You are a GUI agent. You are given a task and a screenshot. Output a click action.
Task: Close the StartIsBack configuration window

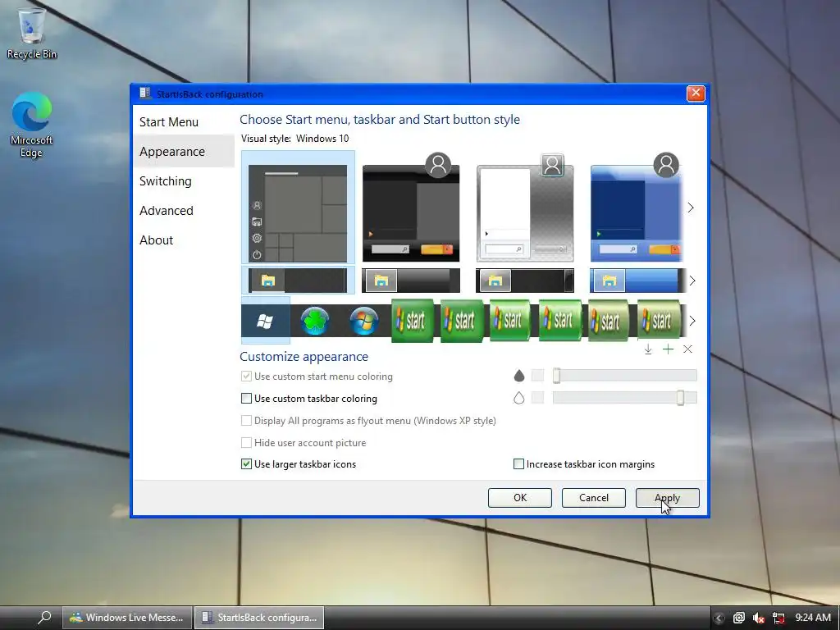[x=696, y=94]
